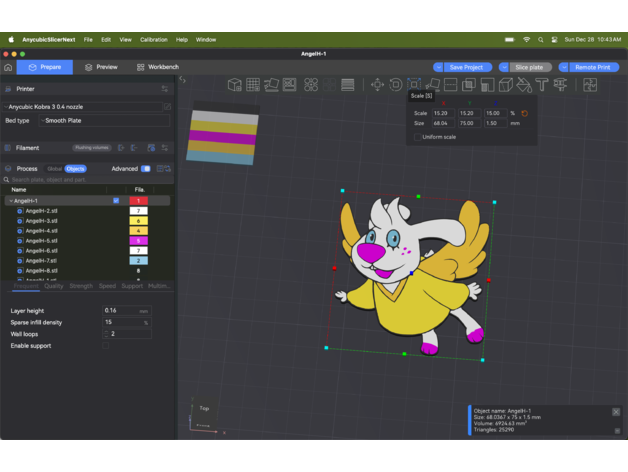Open the Color painting bucket tool

[x=524, y=85]
